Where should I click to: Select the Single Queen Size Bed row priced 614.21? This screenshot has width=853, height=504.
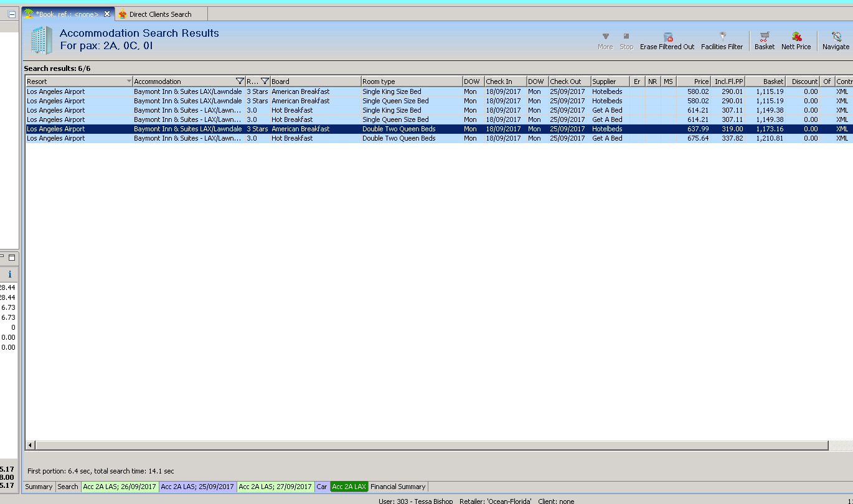(438, 119)
